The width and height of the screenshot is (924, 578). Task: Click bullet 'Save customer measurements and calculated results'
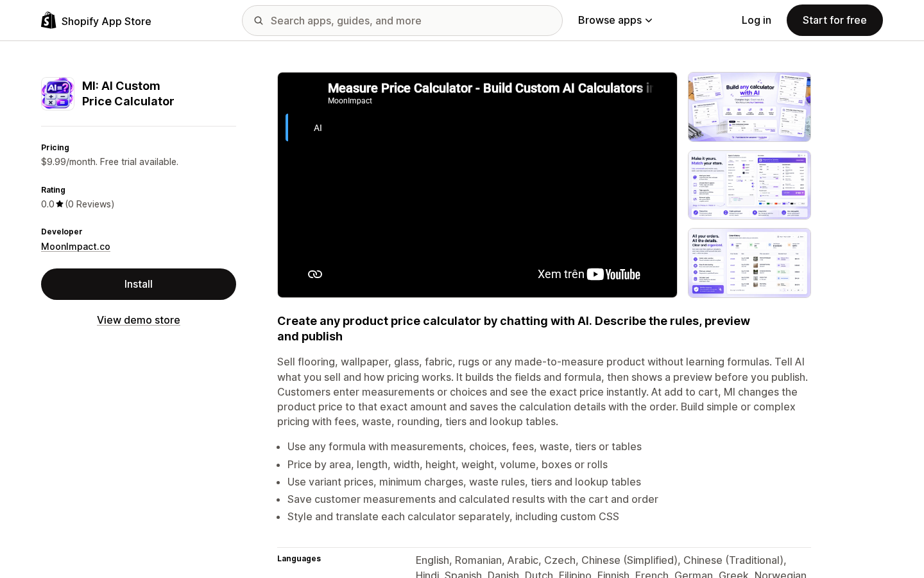473,499
